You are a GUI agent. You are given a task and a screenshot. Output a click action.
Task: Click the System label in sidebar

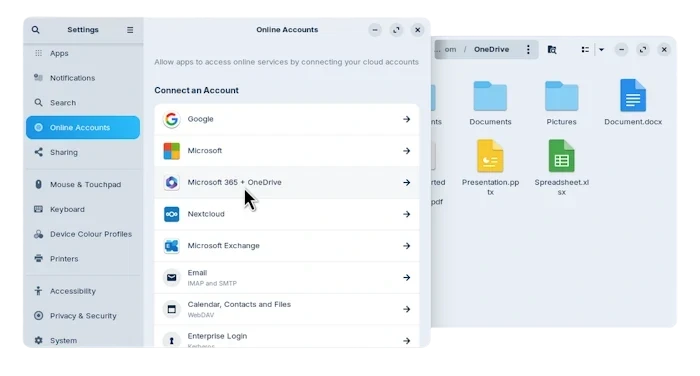point(63,341)
